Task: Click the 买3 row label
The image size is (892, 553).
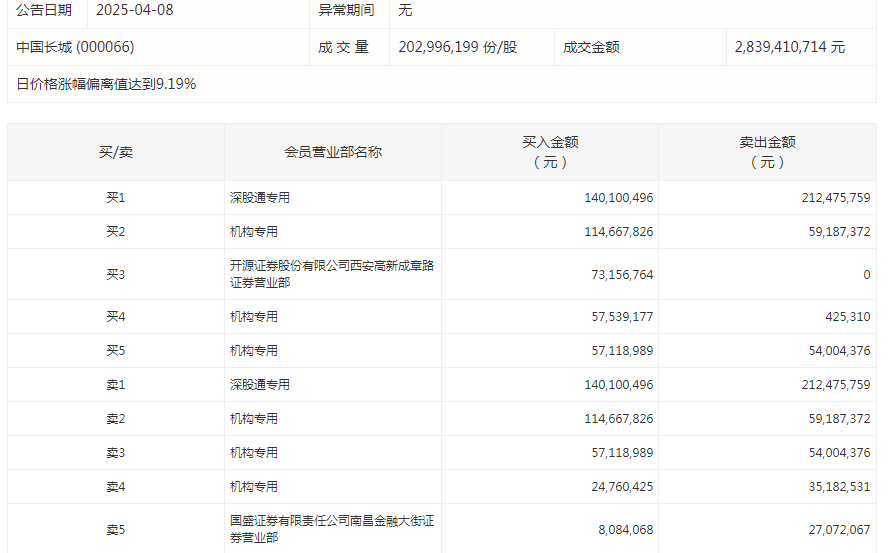Action: point(116,275)
